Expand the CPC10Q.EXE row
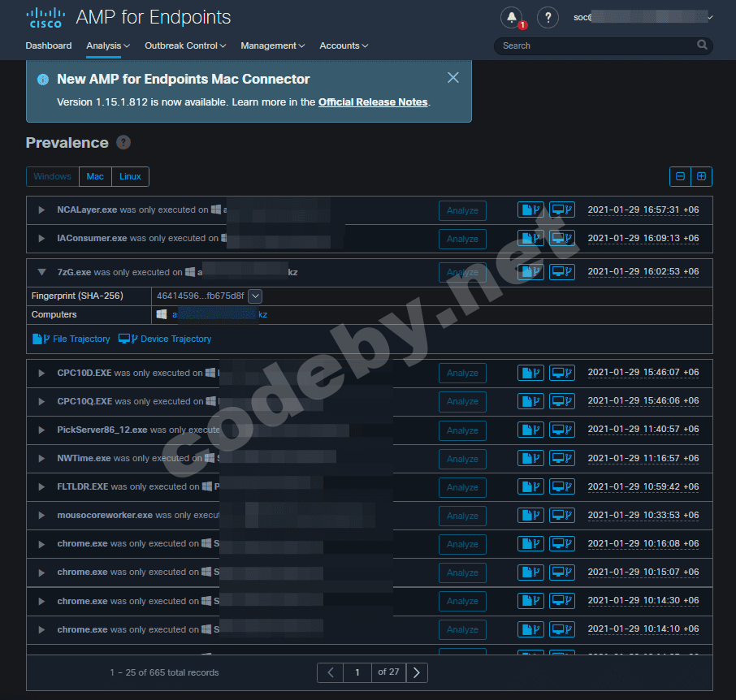Viewport: 736px width, 700px height. (x=41, y=402)
